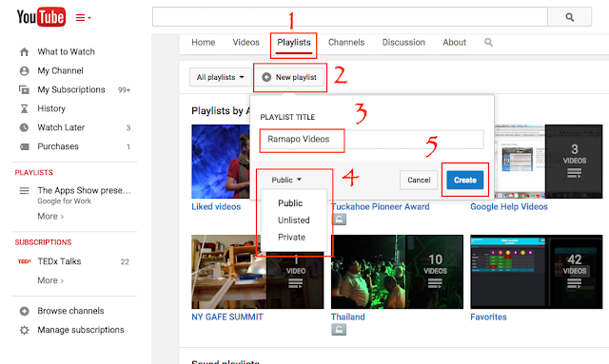
Task: Click the Purchases tag icon
Action: [24, 146]
